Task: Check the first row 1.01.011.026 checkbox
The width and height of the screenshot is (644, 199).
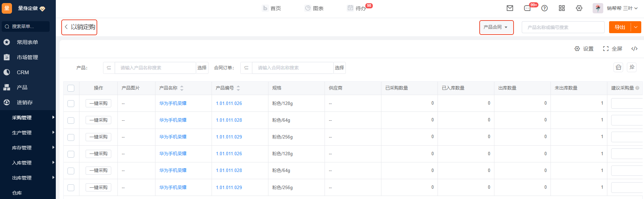Action: coord(71,103)
